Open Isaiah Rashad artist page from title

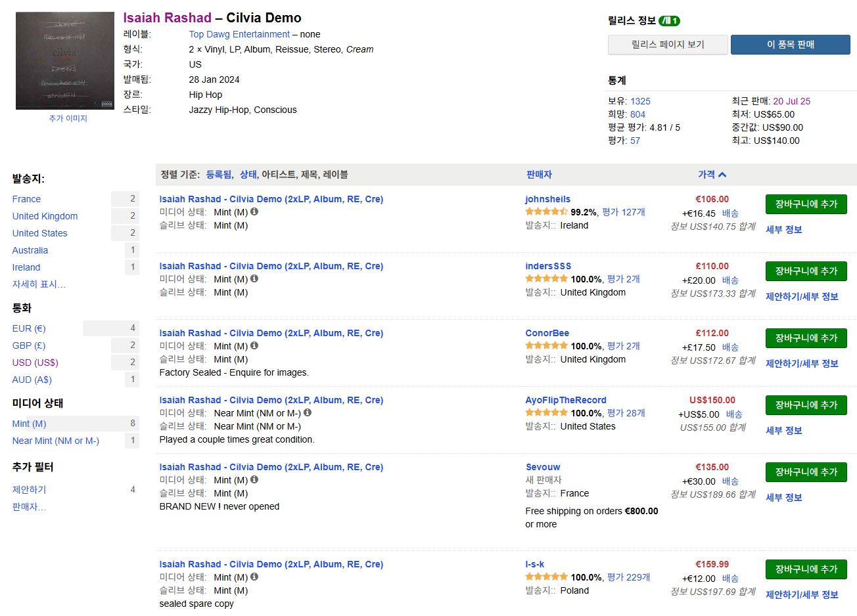[168, 18]
